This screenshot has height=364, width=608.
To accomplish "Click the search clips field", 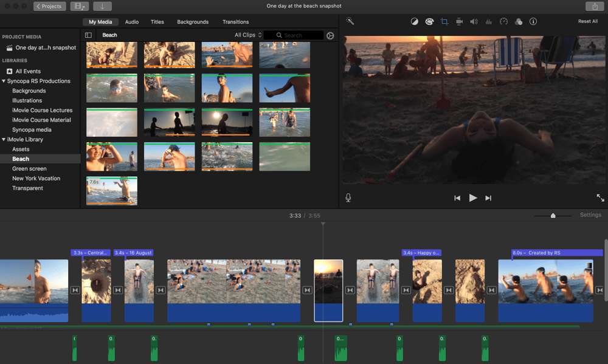I will (294, 35).
